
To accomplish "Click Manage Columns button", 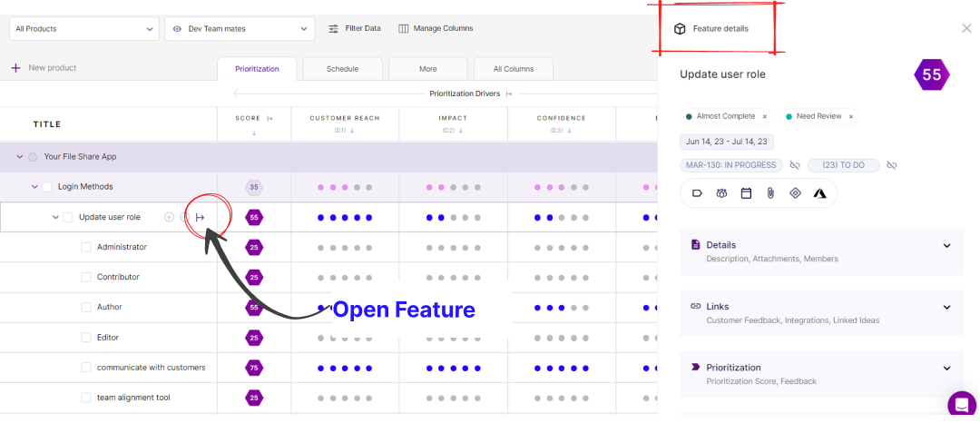I will 436,29.
